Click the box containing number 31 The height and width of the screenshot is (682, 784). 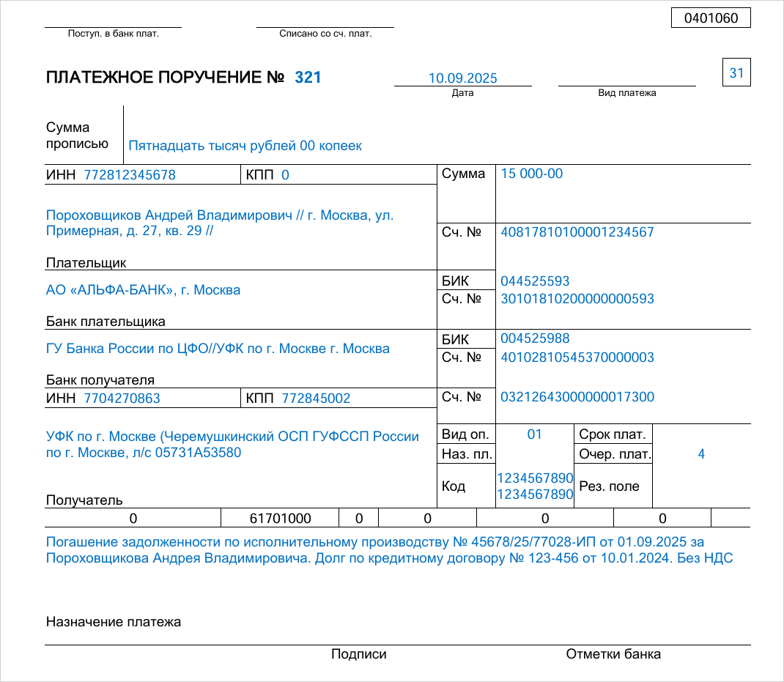click(x=736, y=73)
